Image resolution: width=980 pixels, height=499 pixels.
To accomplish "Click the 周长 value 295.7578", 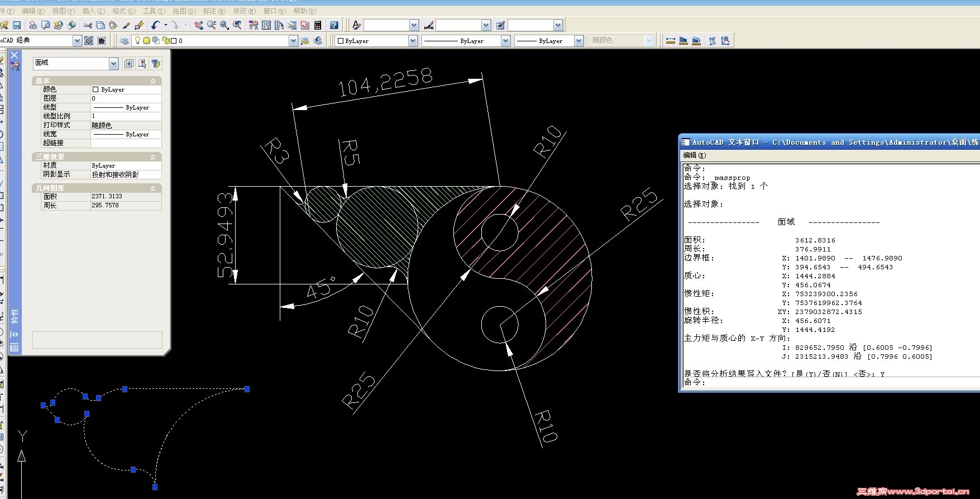I will click(x=126, y=206).
